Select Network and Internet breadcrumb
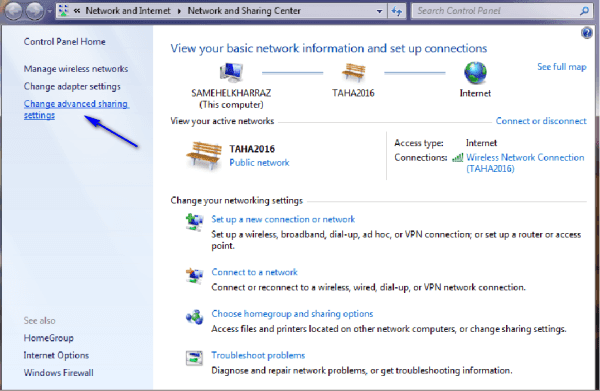The width and height of the screenshot is (600, 391). [x=128, y=11]
